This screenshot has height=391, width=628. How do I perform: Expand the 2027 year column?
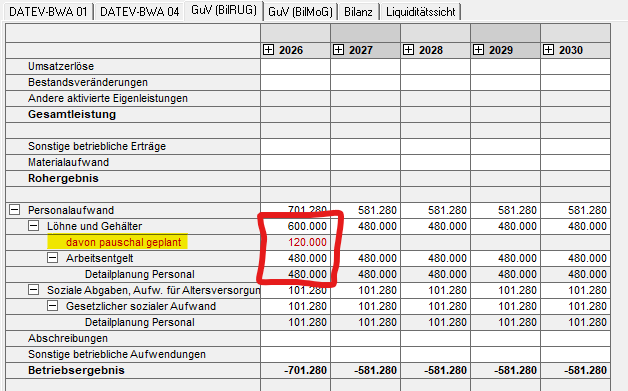pos(338,50)
